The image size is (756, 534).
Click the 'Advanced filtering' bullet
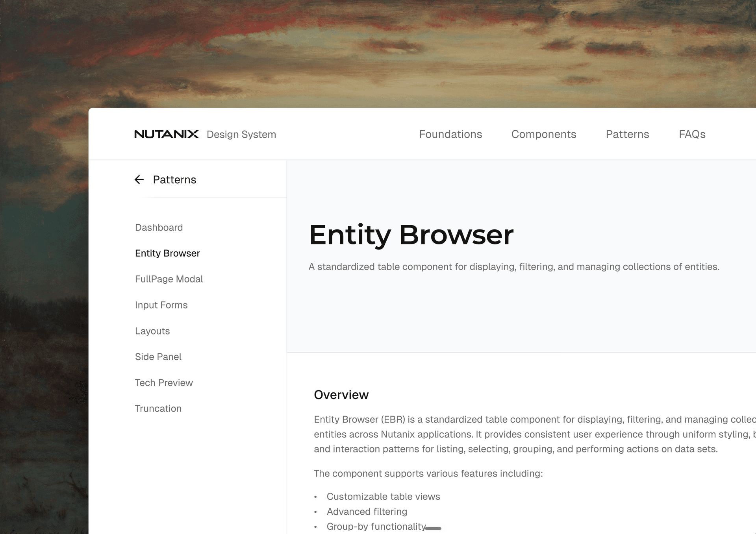(x=367, y=512)
